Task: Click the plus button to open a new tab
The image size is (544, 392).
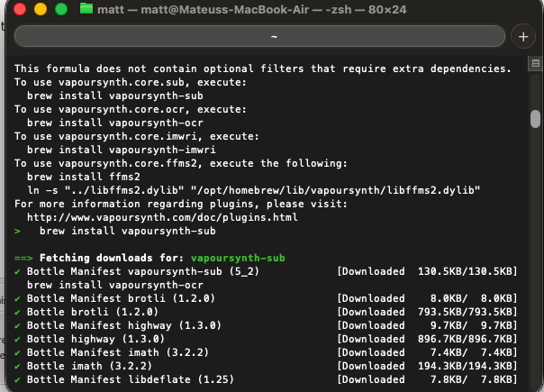Action: [x=523, y=36]
